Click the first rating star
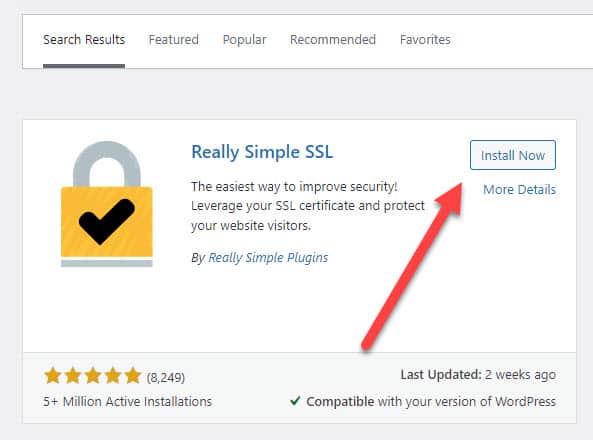 coord(53,376)
